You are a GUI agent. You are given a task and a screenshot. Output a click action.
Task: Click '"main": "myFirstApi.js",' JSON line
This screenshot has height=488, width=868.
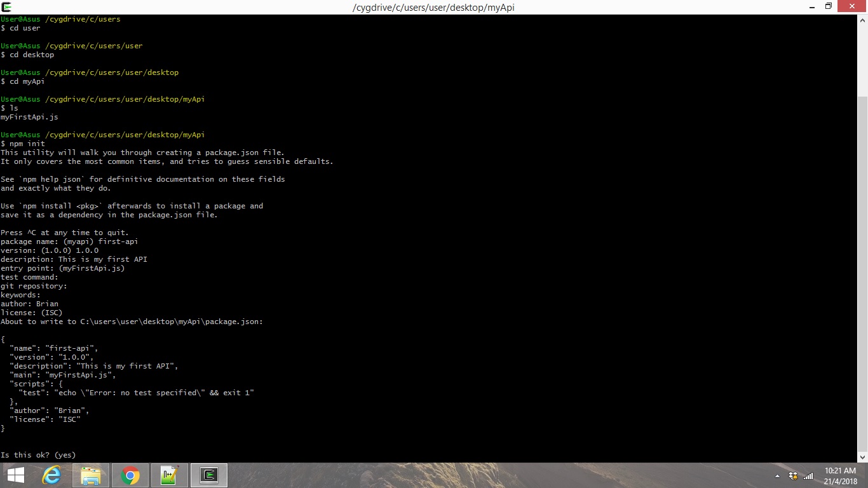[x=63, y=375]
